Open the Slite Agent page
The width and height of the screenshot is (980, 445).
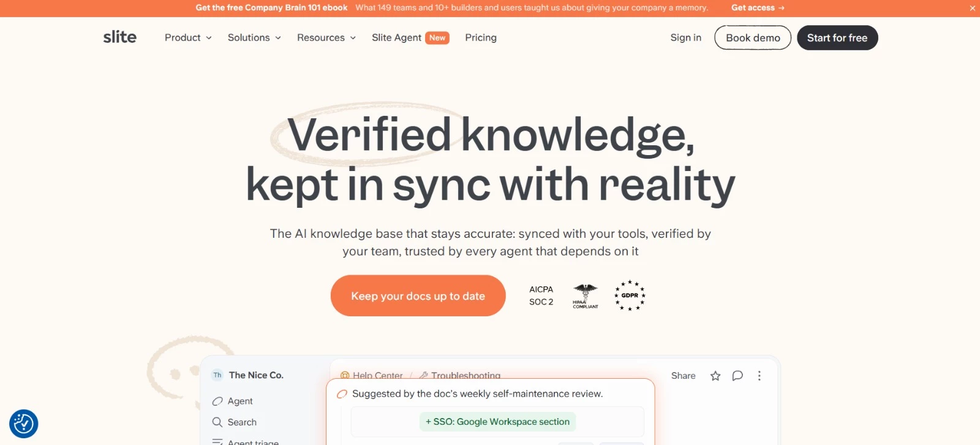pyautogui.click(x=410, y=37)
